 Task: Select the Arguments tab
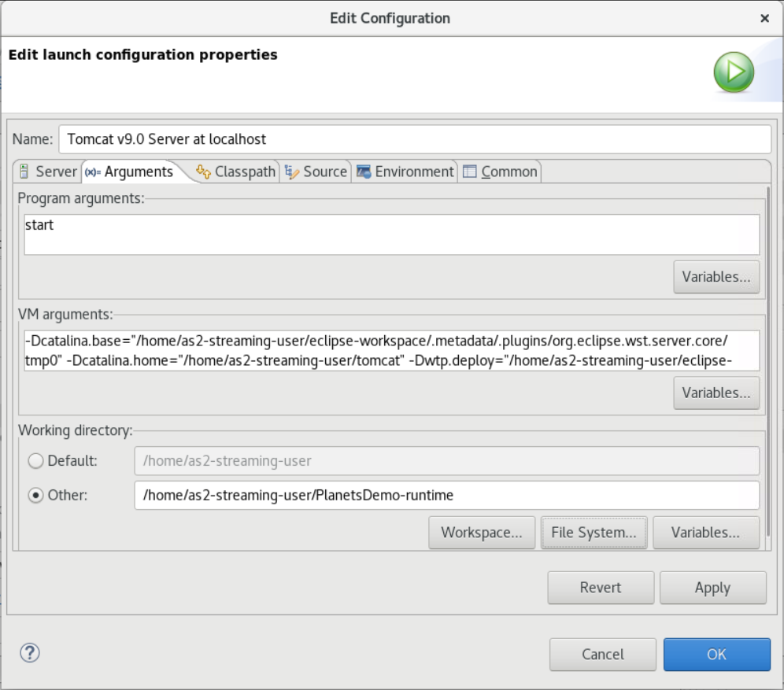click(x=129, y=172)
